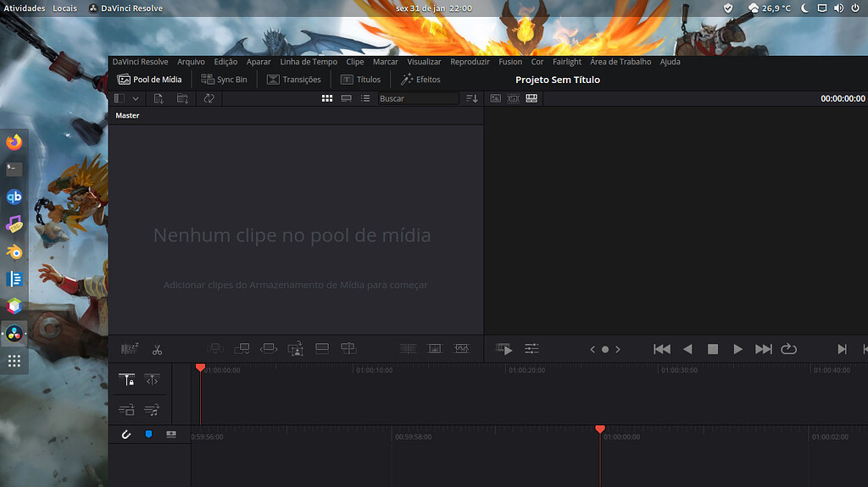This screenshot has height=487, width=868.
Task: Switch media pool to list view
Action: pyautogui.click(x=365, y=98)
